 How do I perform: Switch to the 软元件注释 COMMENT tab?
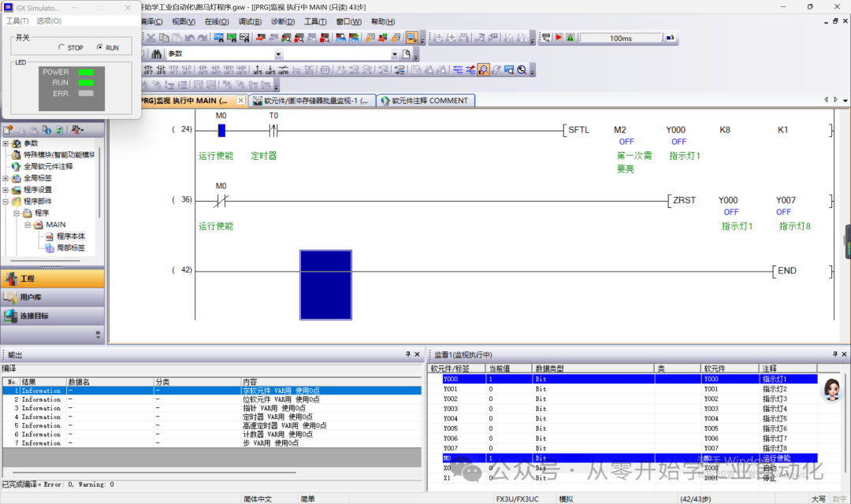(425, 100)
